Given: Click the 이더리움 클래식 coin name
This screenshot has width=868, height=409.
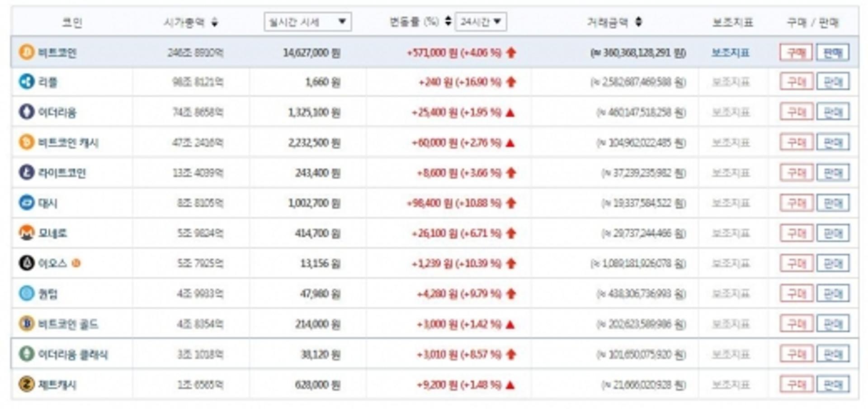Looking at the screenshot, I should [x=73, y=354].
